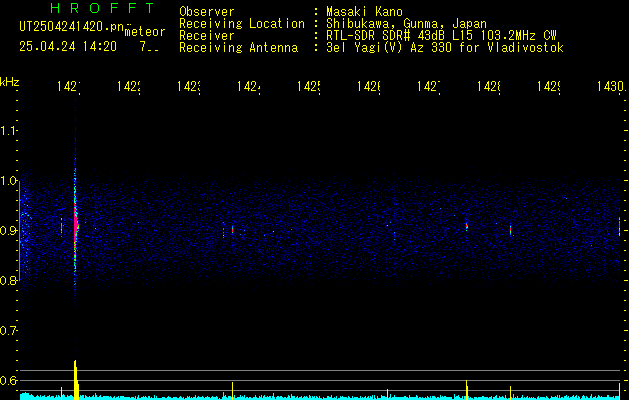This screenshot has height=400, width=629.
Task: Click the 0.9 frequency axis label
Action: point(8,231)
